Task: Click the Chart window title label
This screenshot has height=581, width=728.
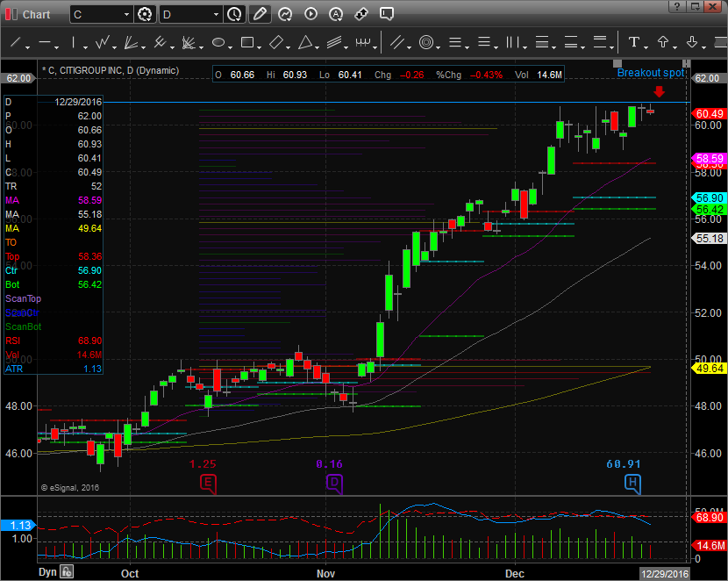Action: tap(36, 15)
